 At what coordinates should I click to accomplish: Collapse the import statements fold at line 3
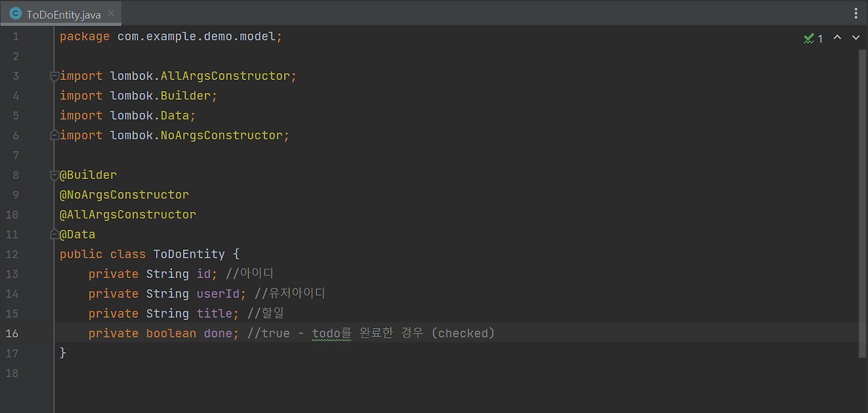tap(54, 76)
